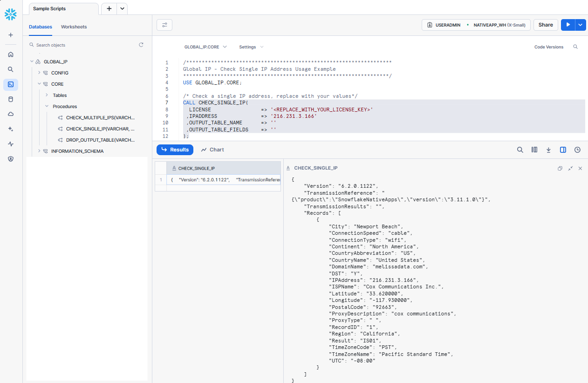Click CALL CHECK_SINGLE_IP( code line
The width and height of the screenshot is (588, 383).
[x=215, y=103]
